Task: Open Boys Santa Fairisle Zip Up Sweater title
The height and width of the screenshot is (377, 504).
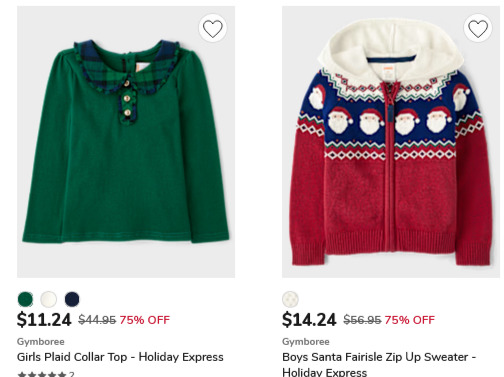Action: 379,364
